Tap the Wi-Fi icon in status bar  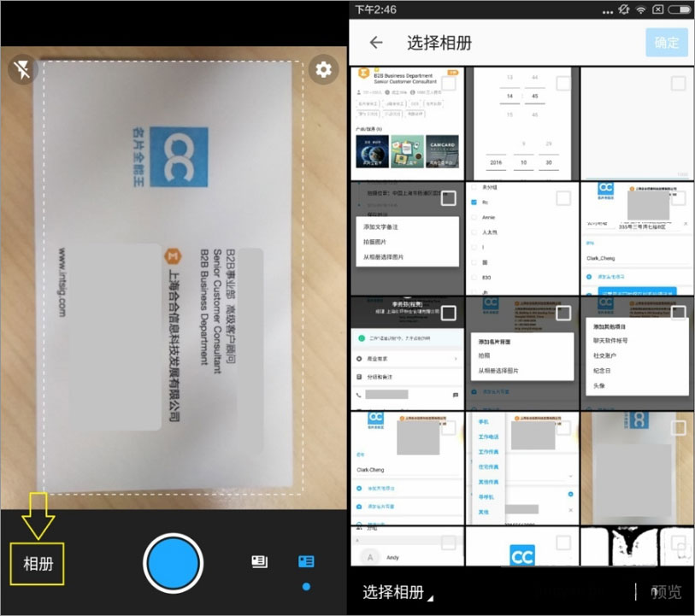(x=640, y=9)
